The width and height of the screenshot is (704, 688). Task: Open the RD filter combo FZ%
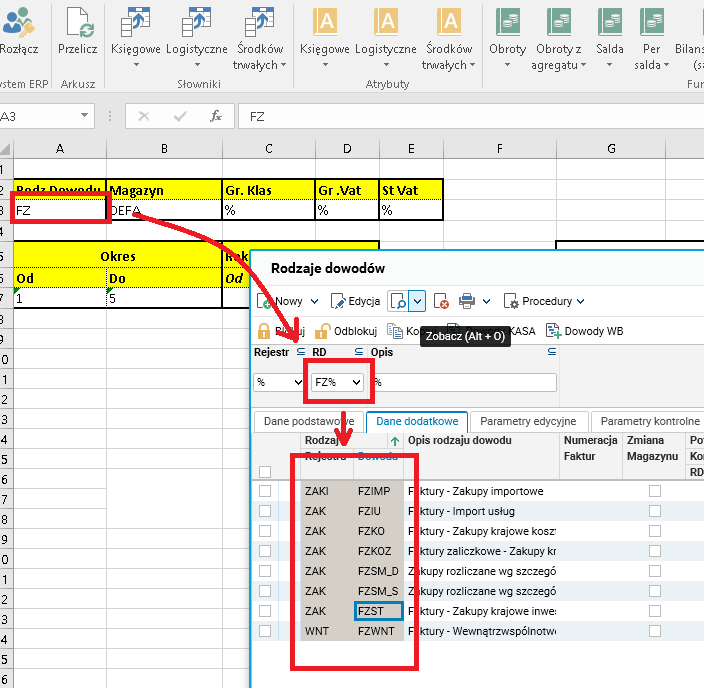pyautogui.click(x=338, y=382)
